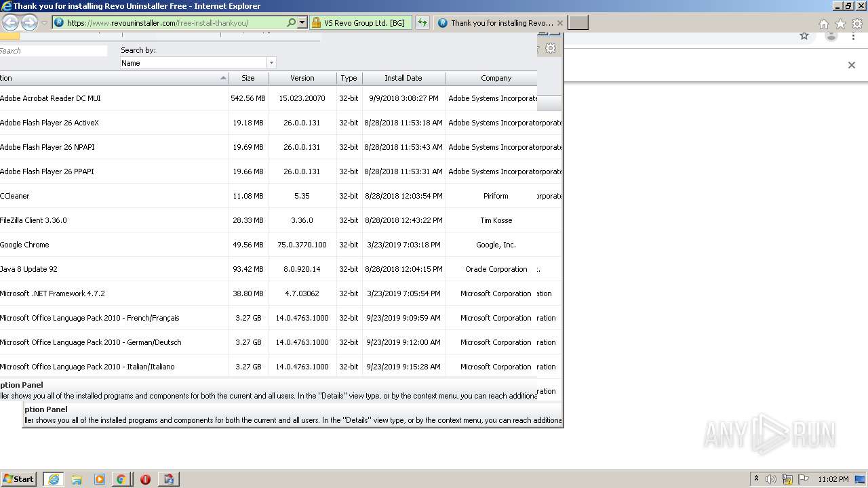Image resolution: width=868 pixels, height=488 pixels.
Task: Dismiss the right pane banner with X
Action: (852, 65)
